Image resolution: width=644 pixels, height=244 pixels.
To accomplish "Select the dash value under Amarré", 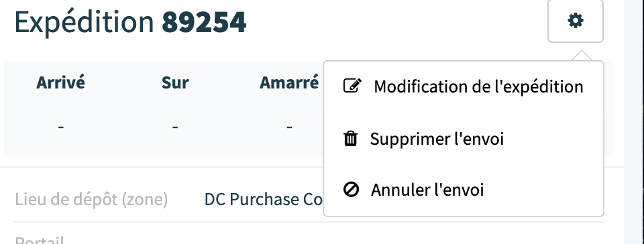I will tap(289, 127).
